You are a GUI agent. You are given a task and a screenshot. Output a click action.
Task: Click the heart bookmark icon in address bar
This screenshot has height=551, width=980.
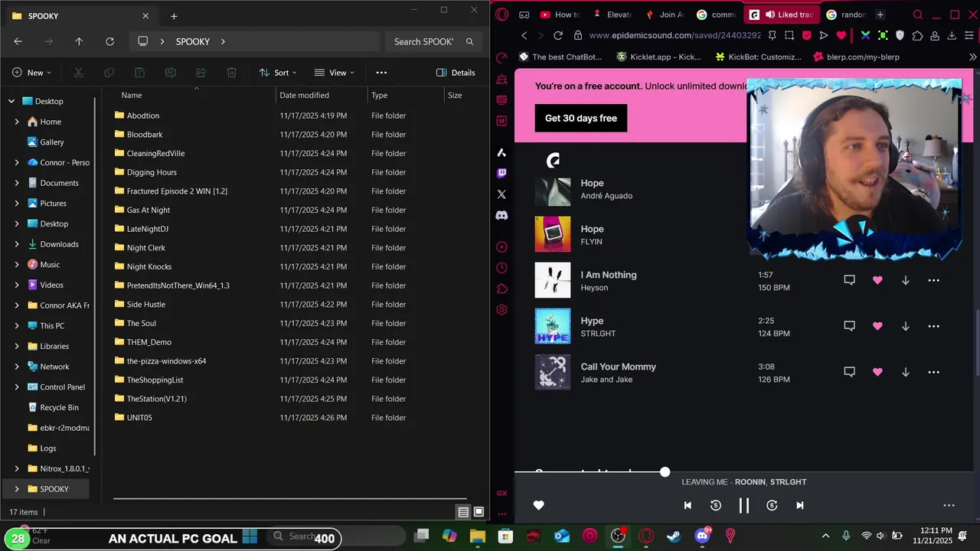(841, 35)
